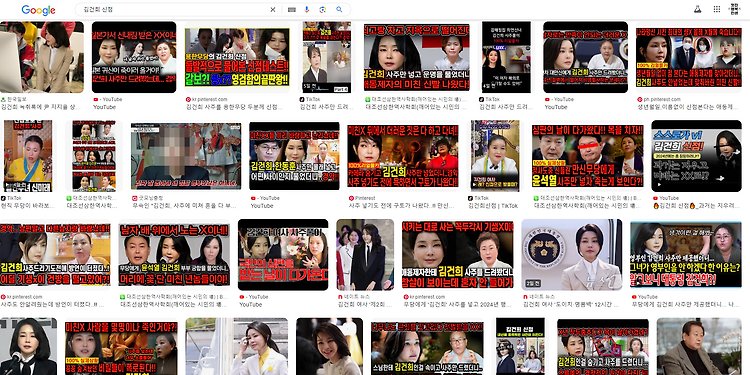Image resolution: width=750 pixels, height=375 pixels.
Task: Open the on-screen keyboard input tool
Action: click(292, 10)
